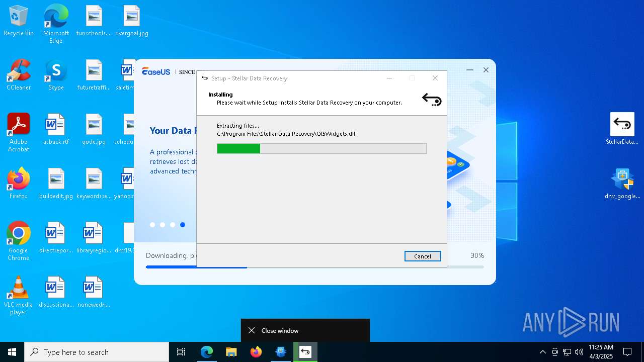Select directrepor Word document icon

click(56, 238)
